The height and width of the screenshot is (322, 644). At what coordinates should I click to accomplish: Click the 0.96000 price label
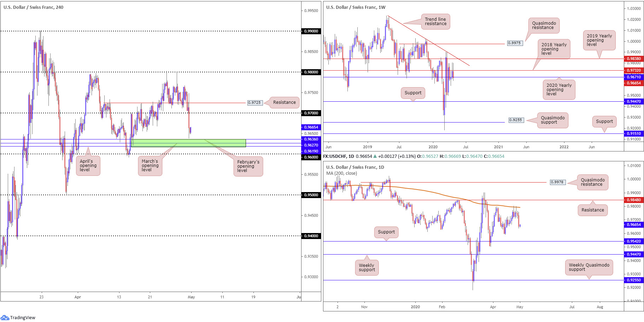pyautogui.click(x=311, y=157)
